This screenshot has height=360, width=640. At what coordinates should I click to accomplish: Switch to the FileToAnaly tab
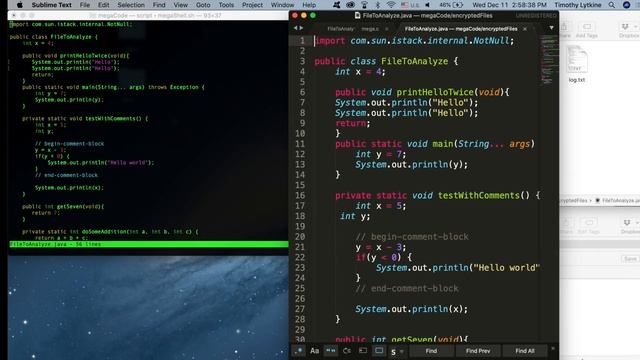tap(340, 29)
